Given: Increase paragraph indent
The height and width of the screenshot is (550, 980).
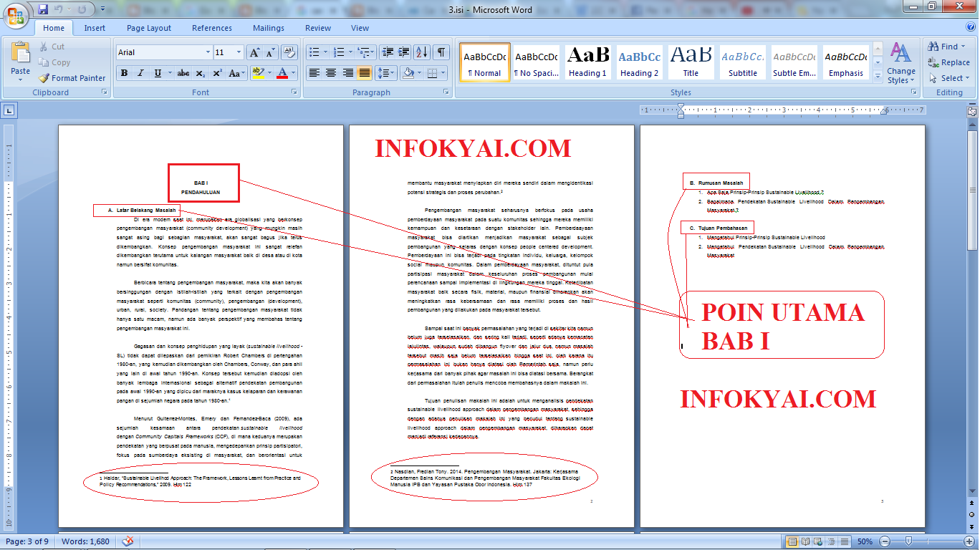Looking at the screenshot, I should (405, 52).
